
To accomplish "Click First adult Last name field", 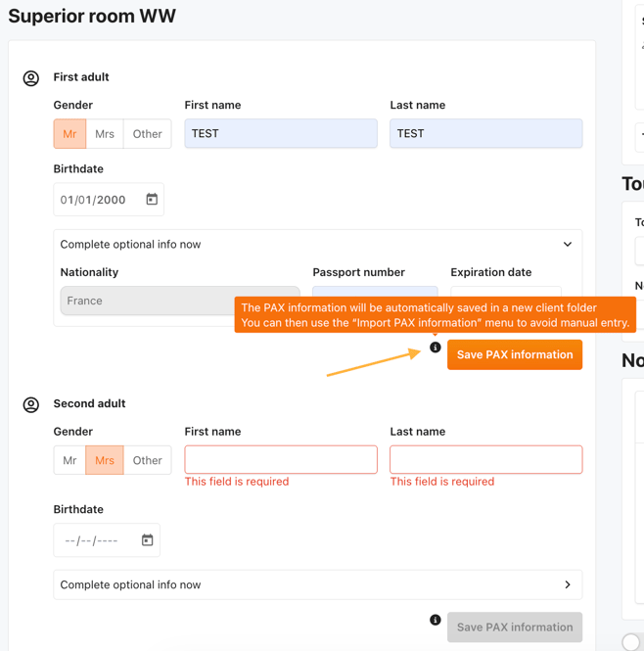I will click(485, 134).
